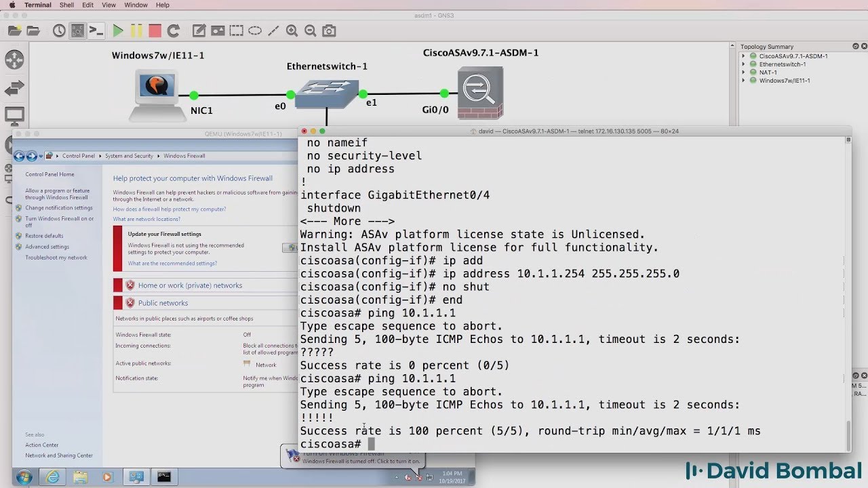Start all nodes with green play icon

click(x=118, y=30)
